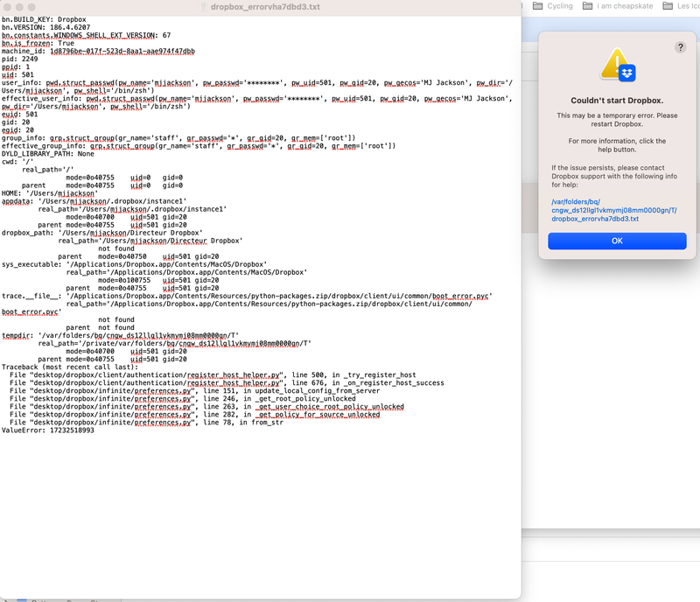This screenshot has width=700, height=602.
Task: Click the misspelled word "tempdir" in the log
Action: point(16,334)
